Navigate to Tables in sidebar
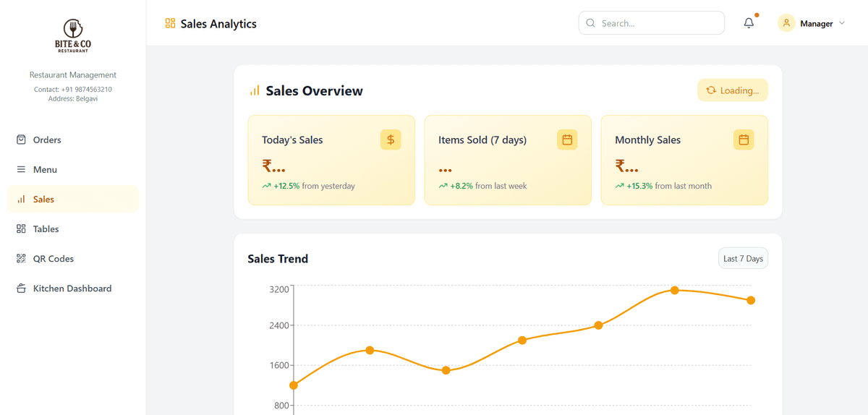 pyautogui.click(x=46, y=228)
